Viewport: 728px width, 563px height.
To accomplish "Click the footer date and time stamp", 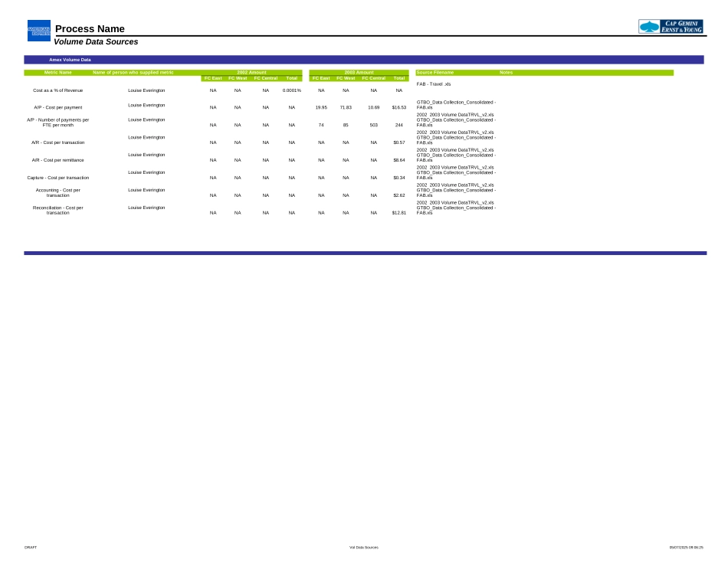I will point(686,548).
